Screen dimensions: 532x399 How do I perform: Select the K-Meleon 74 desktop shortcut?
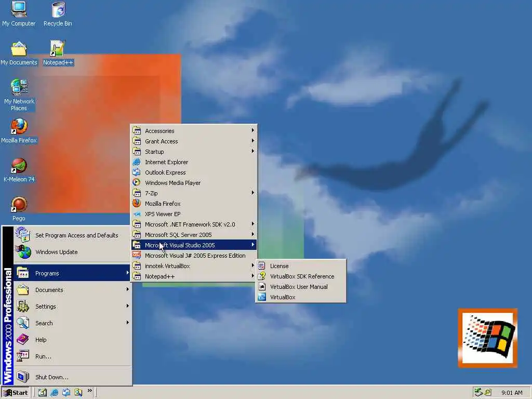tap(19, 170)
